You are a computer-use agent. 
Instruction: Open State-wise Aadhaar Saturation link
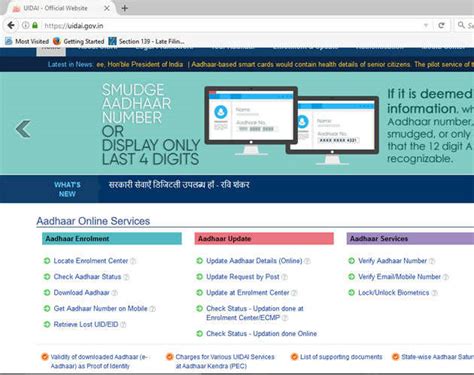437,357
